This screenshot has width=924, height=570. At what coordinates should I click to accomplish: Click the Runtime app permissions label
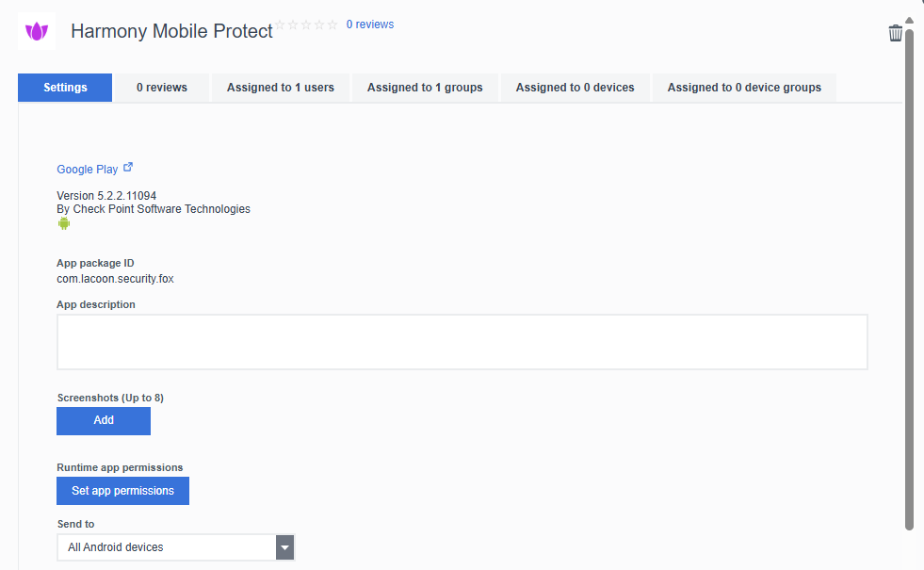coord(120,467)
